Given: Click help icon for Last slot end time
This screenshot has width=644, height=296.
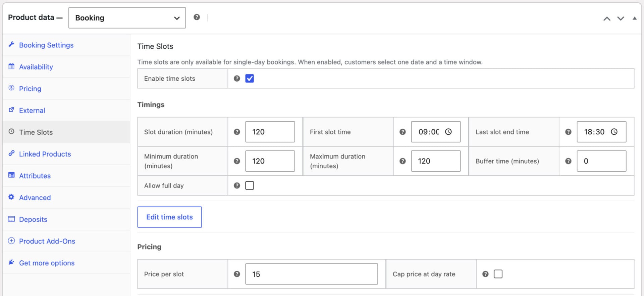Looking at the screenshot, I should (x=568, y=132).
